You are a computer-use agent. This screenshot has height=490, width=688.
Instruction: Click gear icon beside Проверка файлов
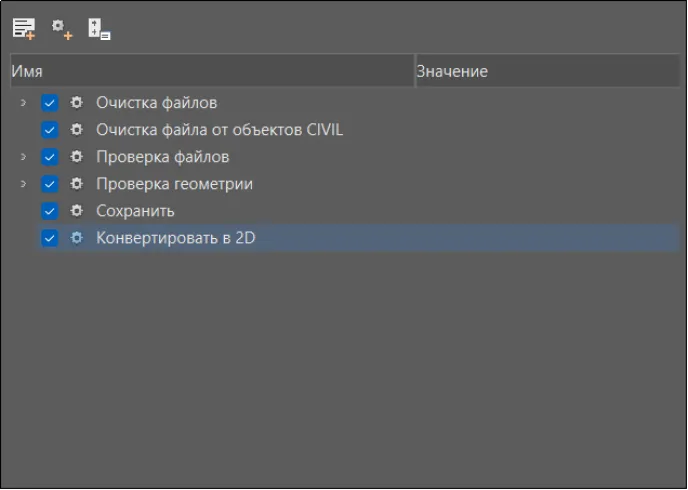[77, 157]
